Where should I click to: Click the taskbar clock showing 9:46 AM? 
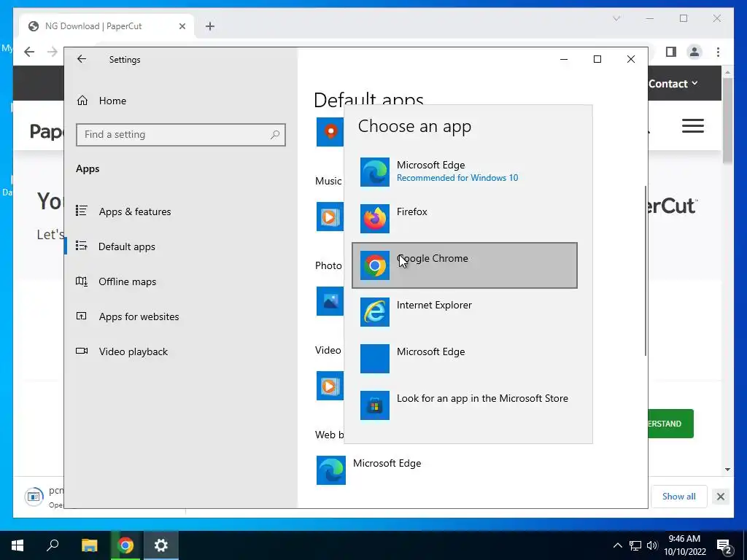tap(684, 545)
